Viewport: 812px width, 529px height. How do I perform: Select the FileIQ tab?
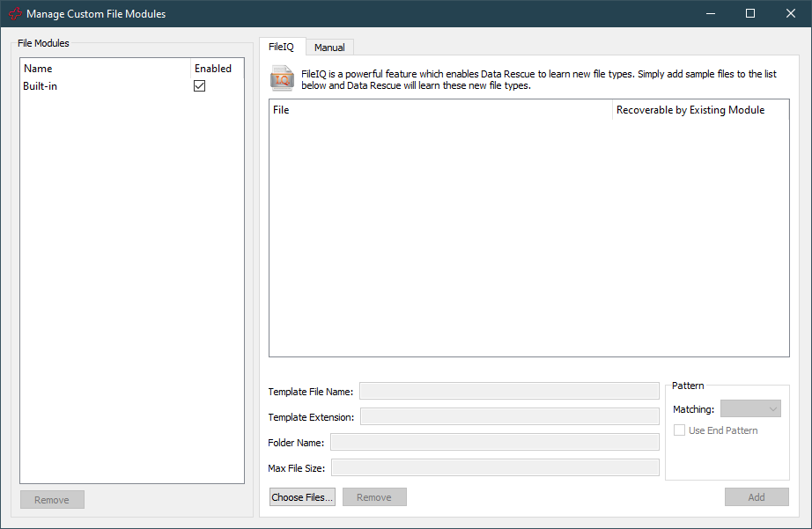[282, 47]
